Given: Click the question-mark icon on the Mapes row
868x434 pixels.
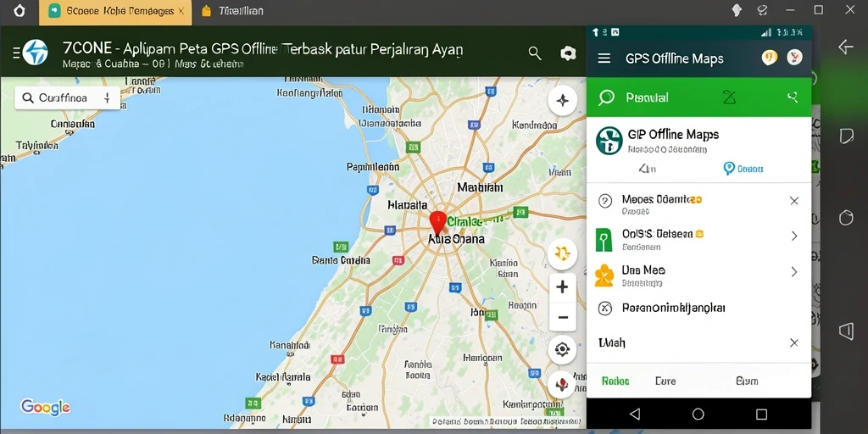Looking at the screenshot, I should (x=605, y=201).
